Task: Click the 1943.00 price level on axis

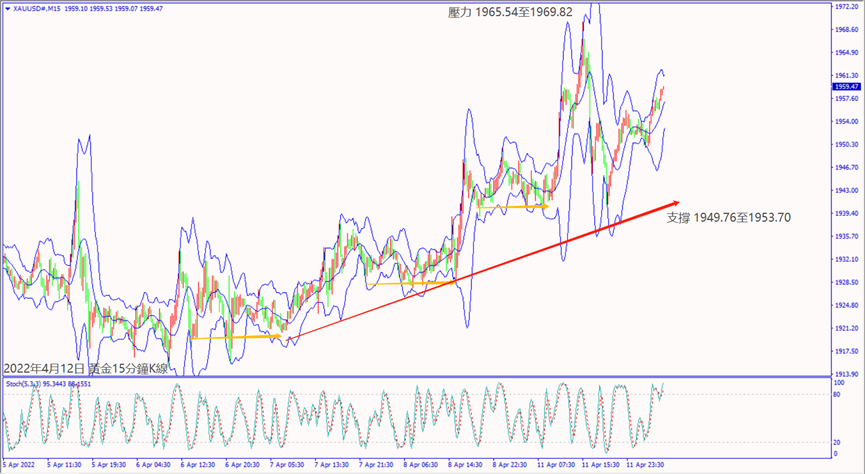Action: pos(845,190)
